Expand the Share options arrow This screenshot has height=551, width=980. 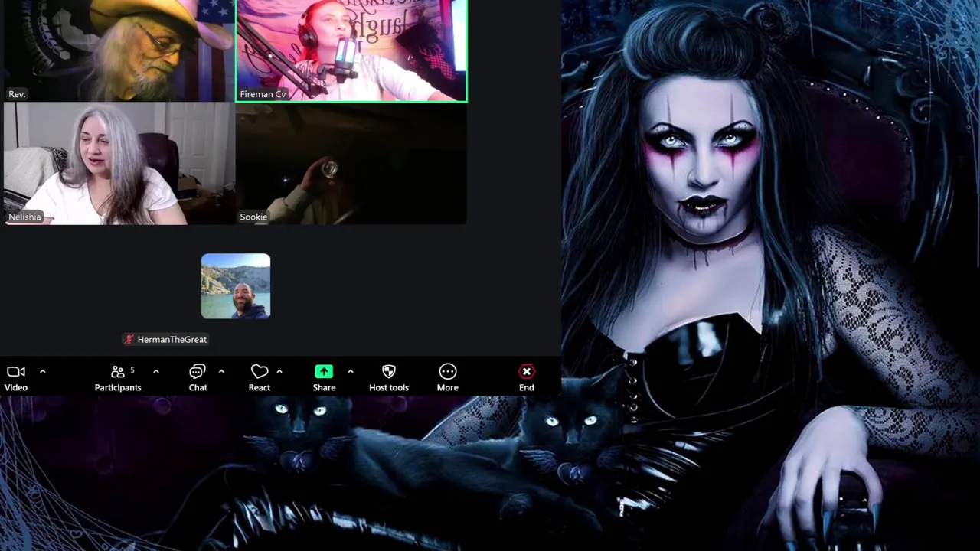point(350,371)
